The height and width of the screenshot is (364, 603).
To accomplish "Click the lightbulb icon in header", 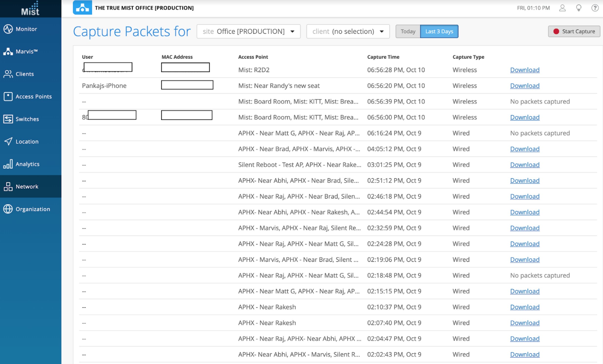I will [x=579, y=8].
